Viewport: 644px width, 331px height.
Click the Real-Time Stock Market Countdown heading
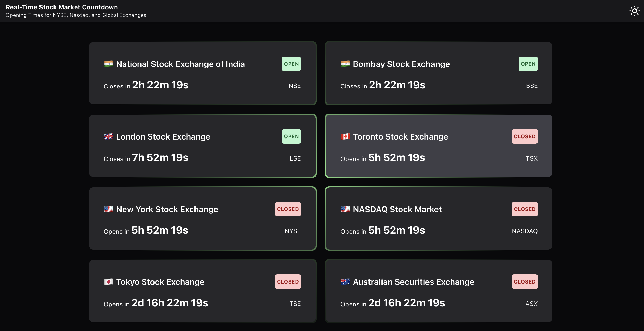coord(62,7)
